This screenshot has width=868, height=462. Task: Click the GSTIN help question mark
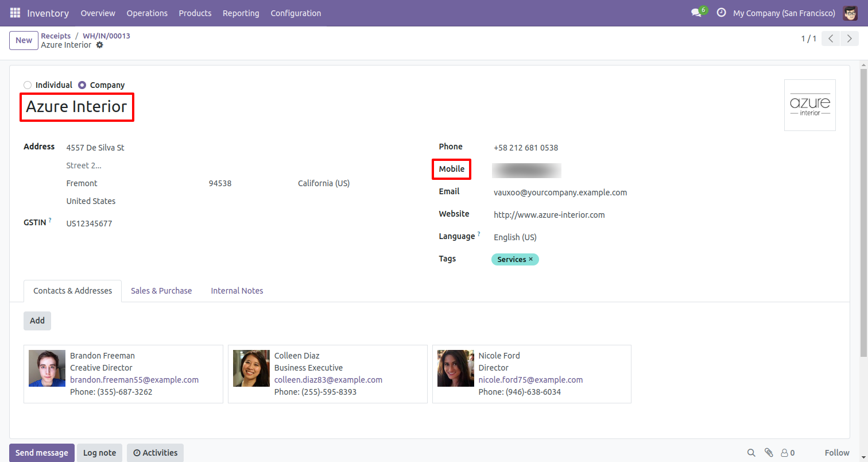tap(50, 220)
